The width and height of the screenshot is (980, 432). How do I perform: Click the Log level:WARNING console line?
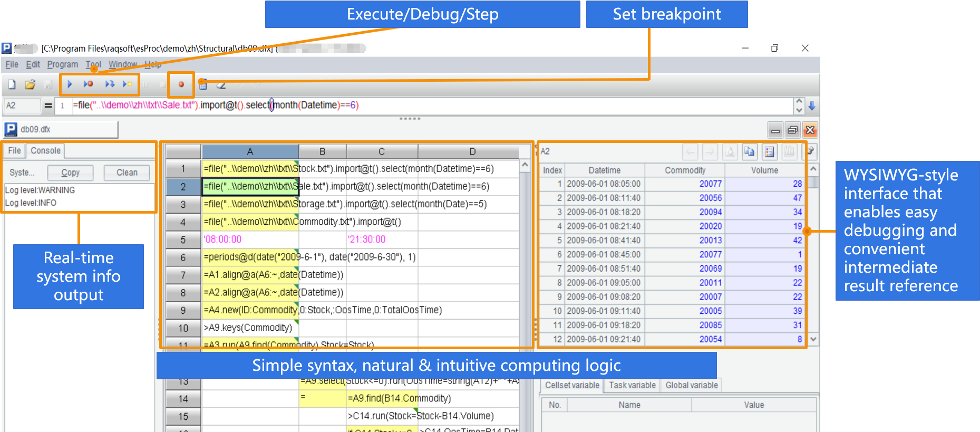(x=40, y=190)
